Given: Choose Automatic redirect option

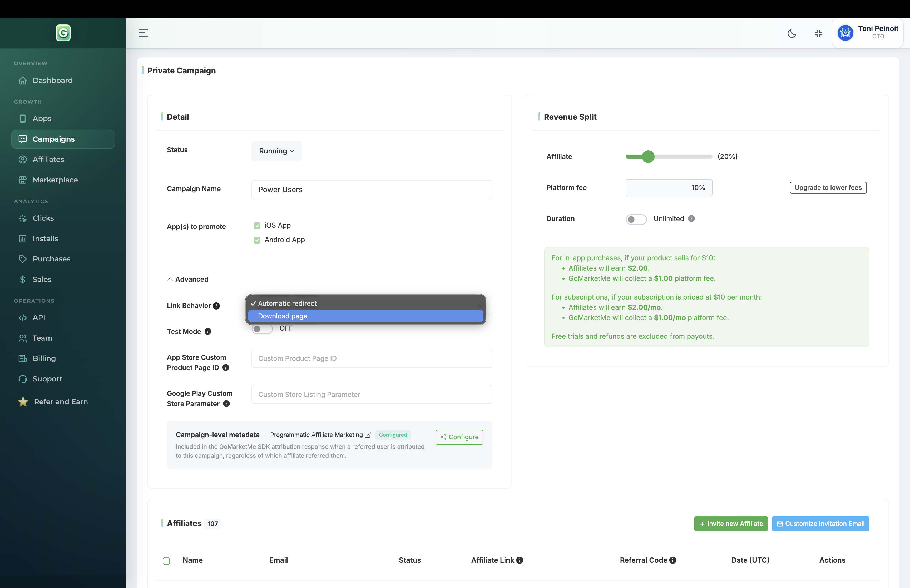Looking at the screenshot, I should pyautogui.click(x=365, y=303).
